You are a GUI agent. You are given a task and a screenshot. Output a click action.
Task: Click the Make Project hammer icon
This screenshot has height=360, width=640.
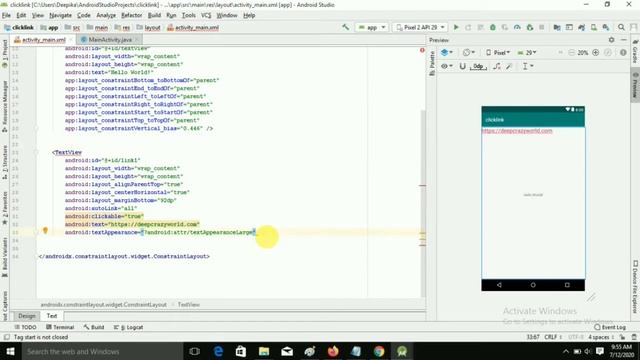[x=346, y=27]
